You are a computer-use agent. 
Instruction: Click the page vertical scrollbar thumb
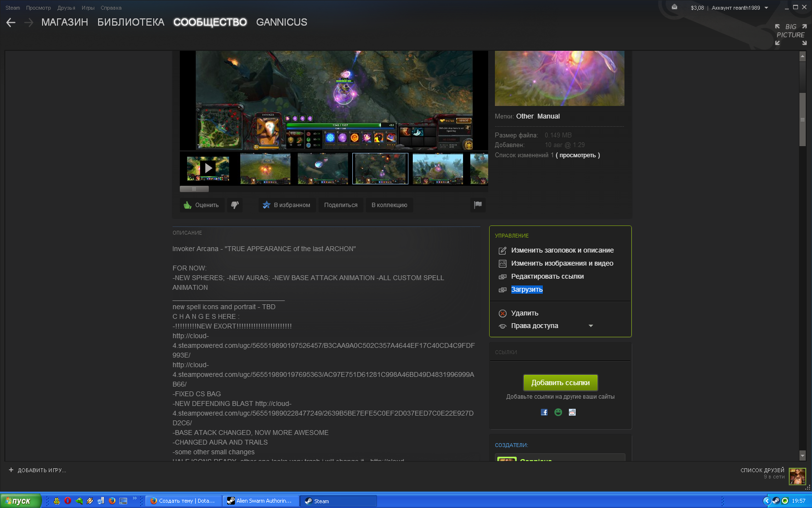[x=802, y=119]
